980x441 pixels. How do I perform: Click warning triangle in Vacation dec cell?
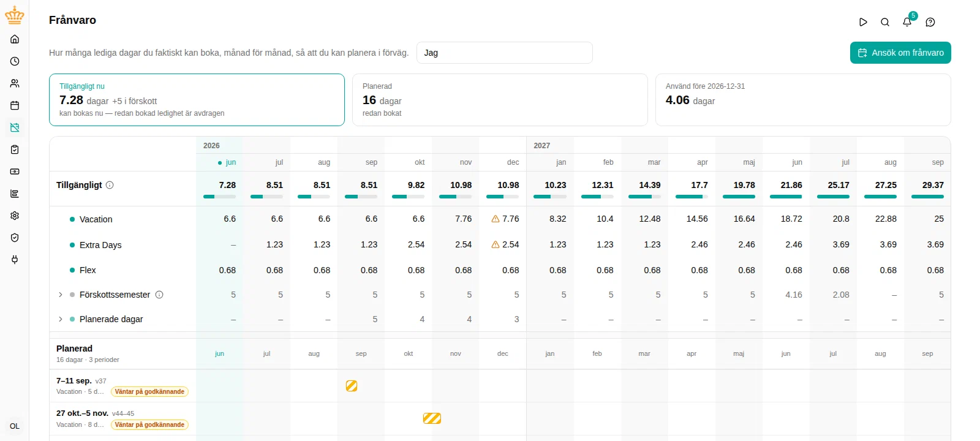[x=496, y=219]
